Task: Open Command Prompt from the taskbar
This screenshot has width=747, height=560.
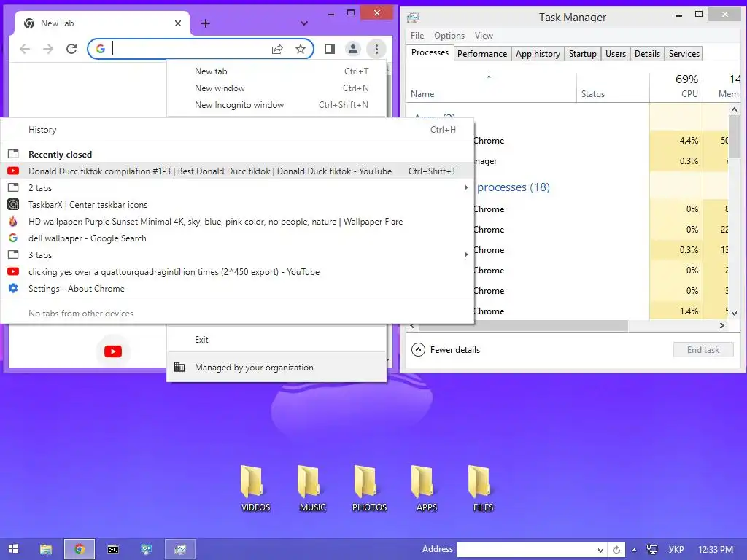Action: click(x=113, y=550)
